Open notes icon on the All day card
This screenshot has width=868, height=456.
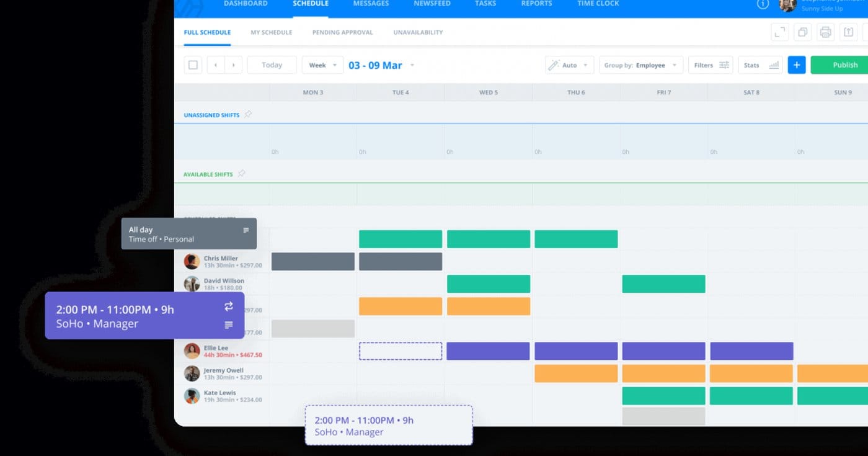point(246,230)
